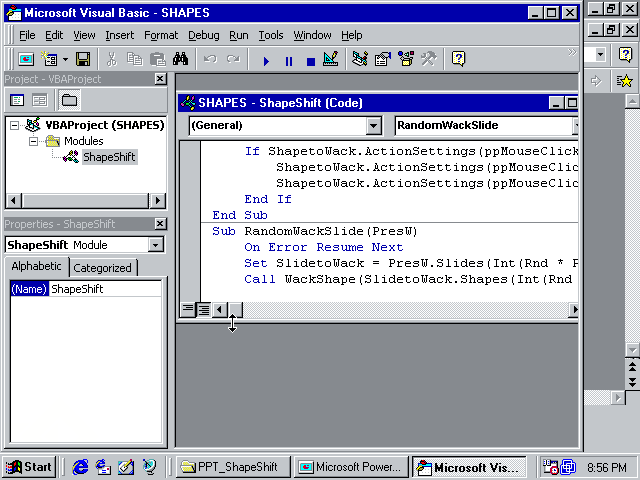Click the favorites star icon in background window
The height and width of the screenshot is (480, 640).
tap(624, 80)
